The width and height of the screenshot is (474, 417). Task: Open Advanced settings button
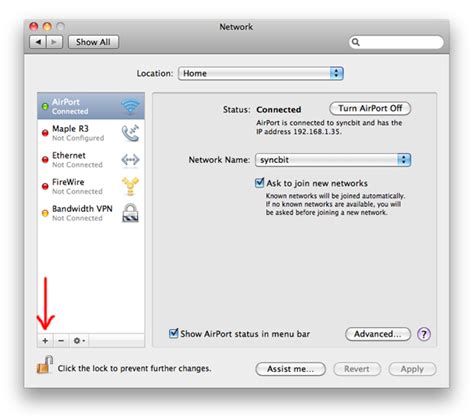coord(378,334)
